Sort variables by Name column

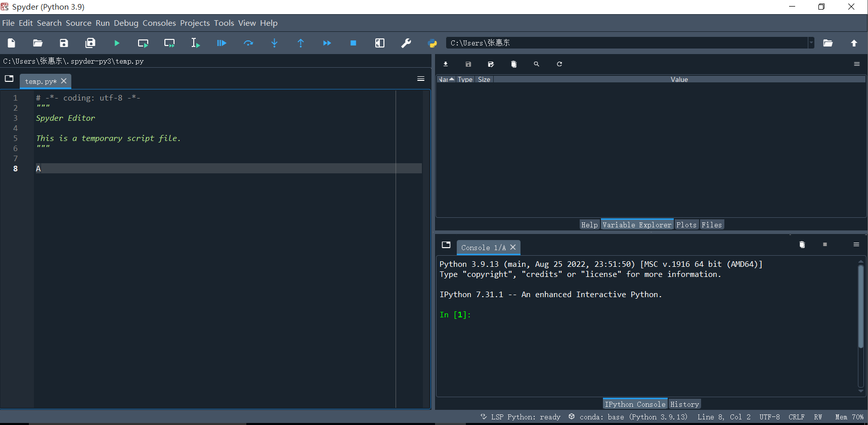[446, 79]
